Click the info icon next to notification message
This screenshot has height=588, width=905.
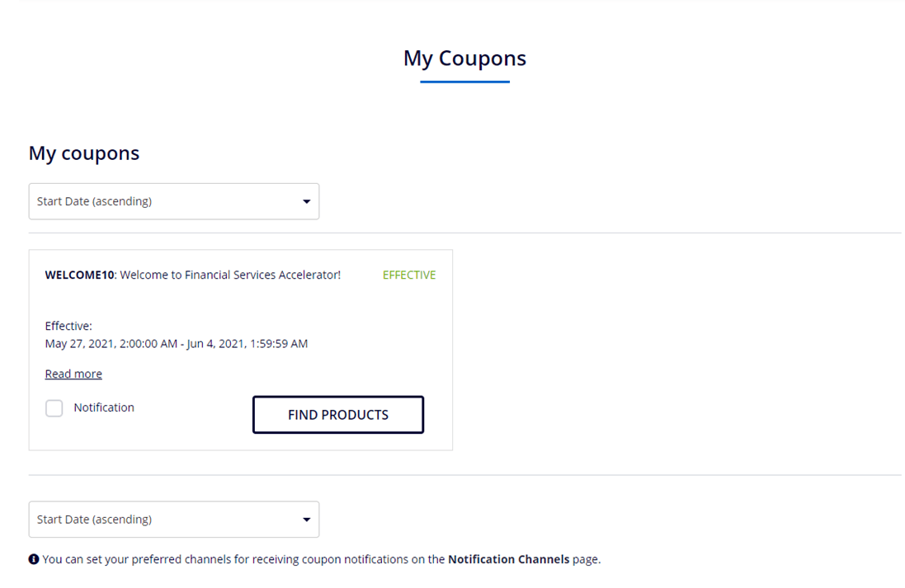pyautogui.click(x=33, y=559)
